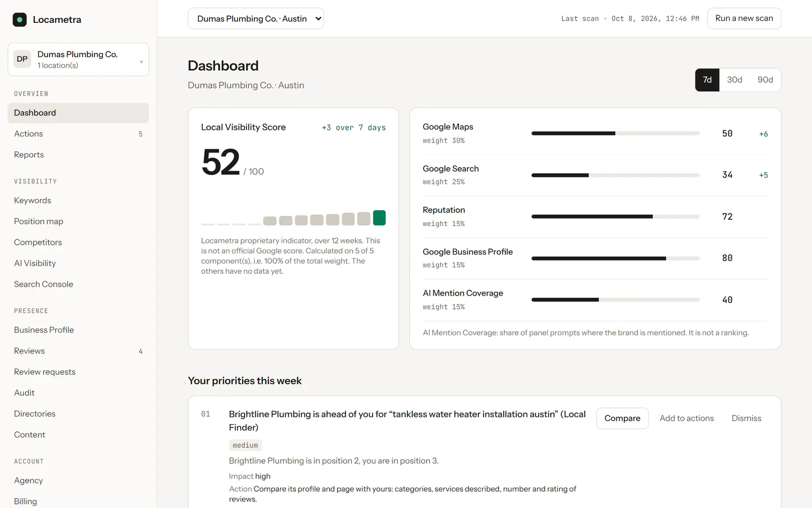The height and width of the screenshot is (508, 812).
Task: Open Billing
Action: [78, 501]
